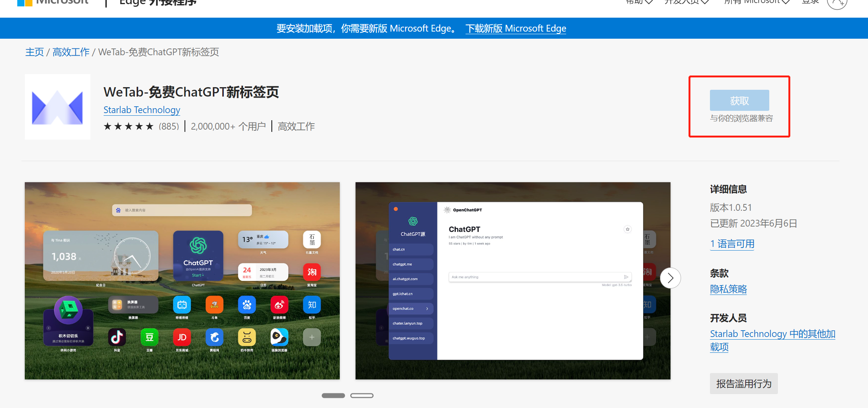Click the account avatar icon beside 登录
The width and height of the screenshot is (868, 408).
(837, 3)
